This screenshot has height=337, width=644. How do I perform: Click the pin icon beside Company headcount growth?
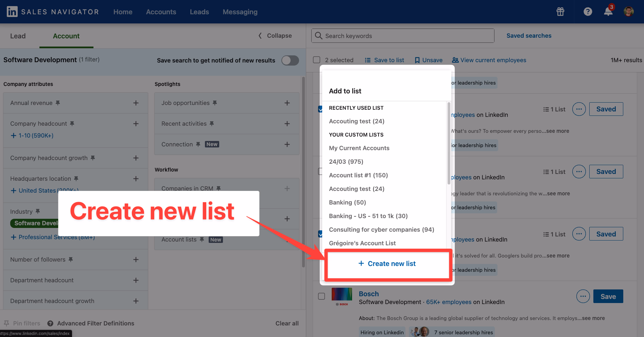(93, 158)
